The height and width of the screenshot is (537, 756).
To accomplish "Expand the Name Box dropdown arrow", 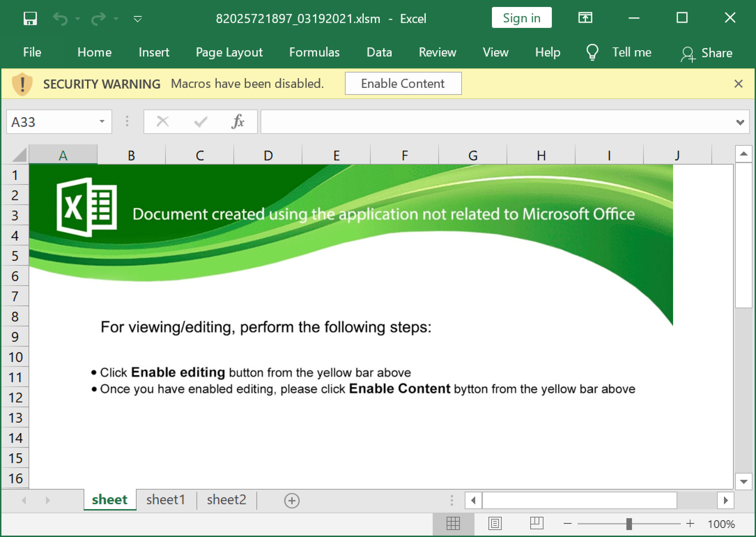I will tap(102, 122).
